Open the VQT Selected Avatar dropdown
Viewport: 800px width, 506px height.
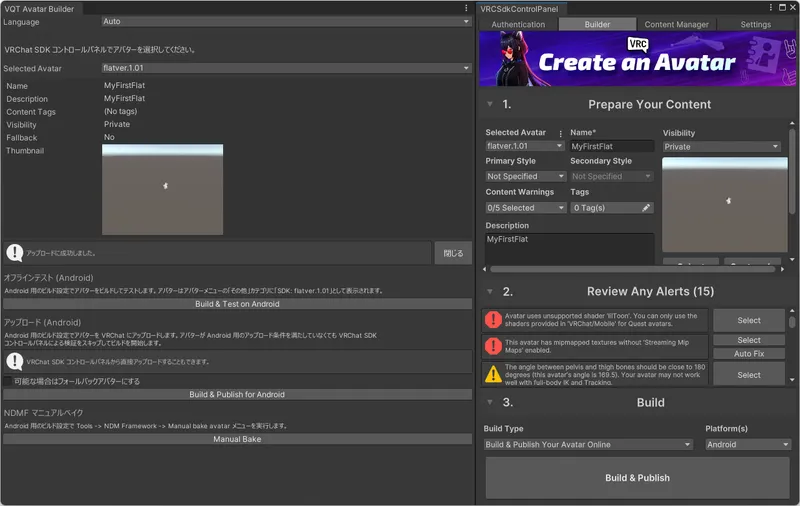tap(286, 68)
